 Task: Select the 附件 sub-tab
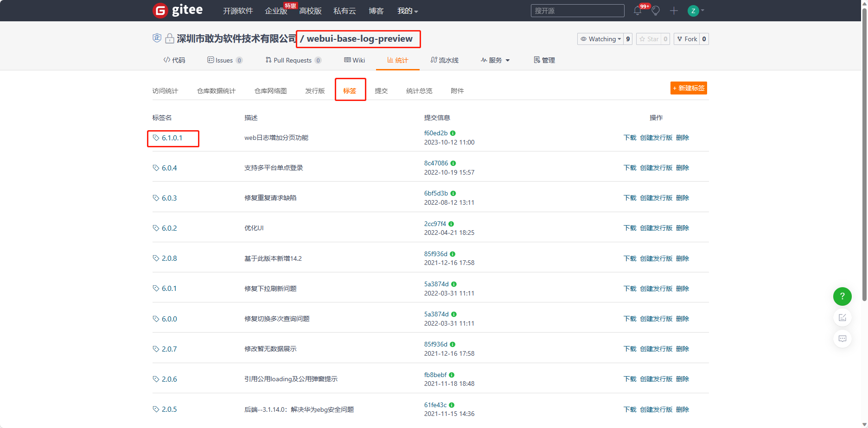457,91
